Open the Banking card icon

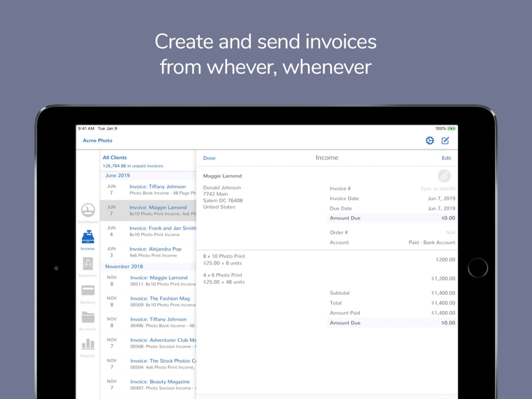tap(88, 290)
